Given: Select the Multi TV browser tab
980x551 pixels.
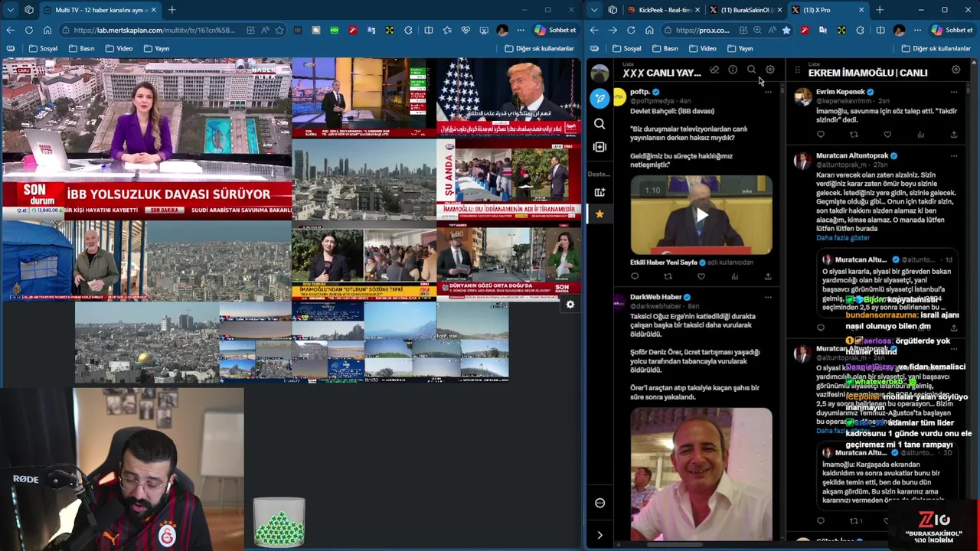Looking at the screenshot, I should [x=100, y=10].
